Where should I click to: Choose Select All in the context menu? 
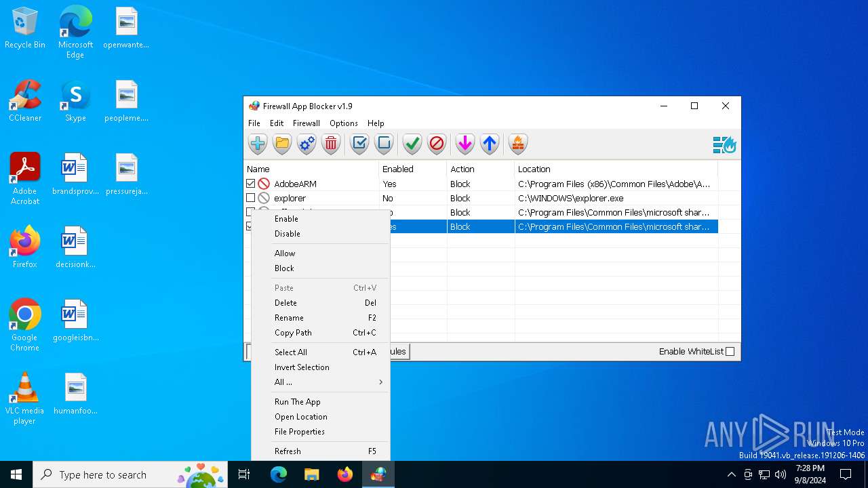coord(321,352)
